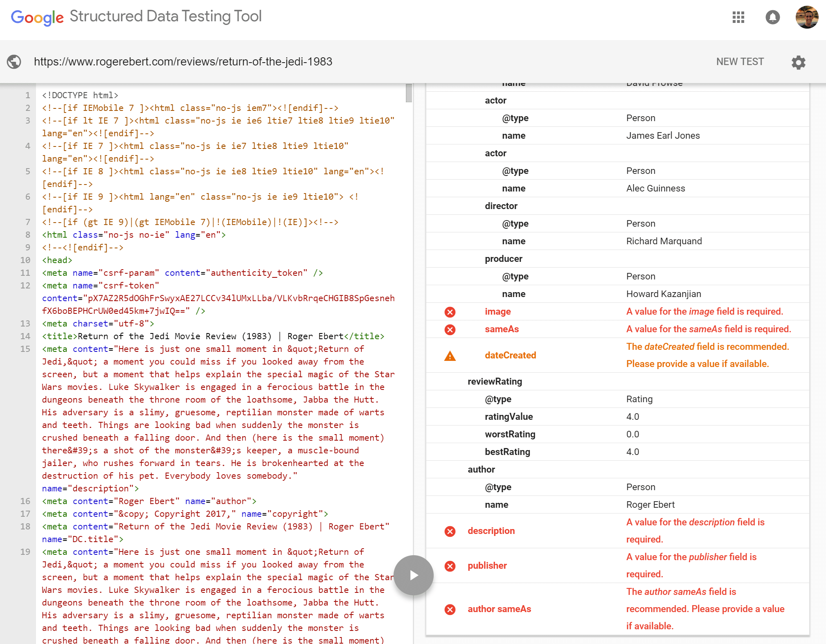The width and height of the screenshot is (826, 644).
Task: Click the NEW TEST button
Action: point(740,62)
